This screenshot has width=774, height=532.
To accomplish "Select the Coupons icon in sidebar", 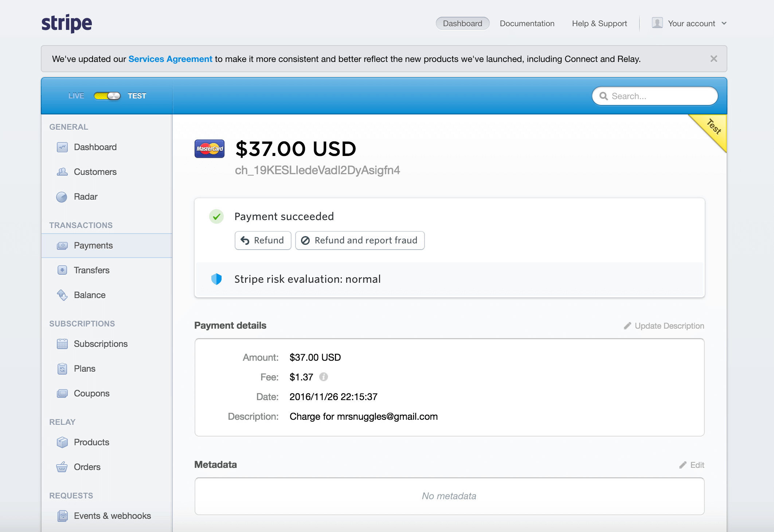I will pos(62,394).
